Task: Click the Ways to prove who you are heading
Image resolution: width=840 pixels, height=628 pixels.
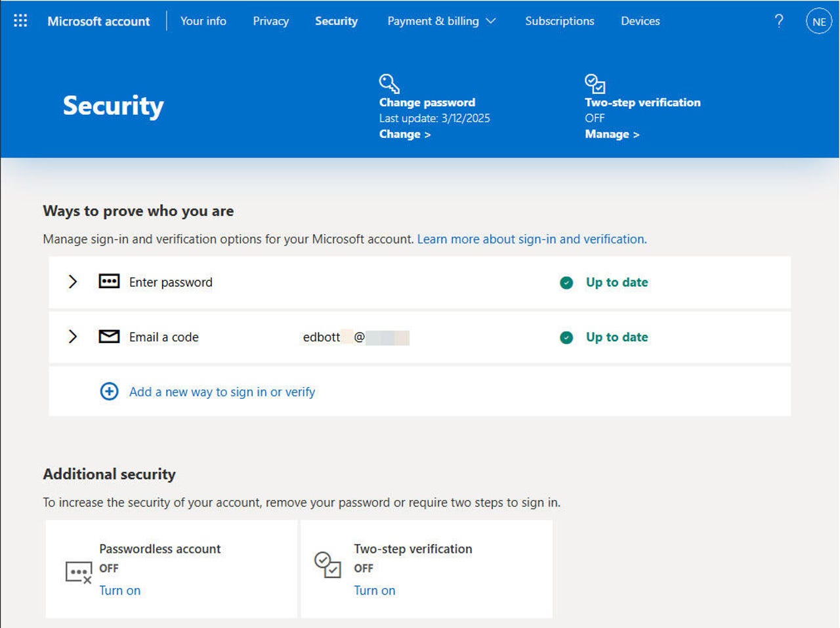Action: tap(138, 211)
